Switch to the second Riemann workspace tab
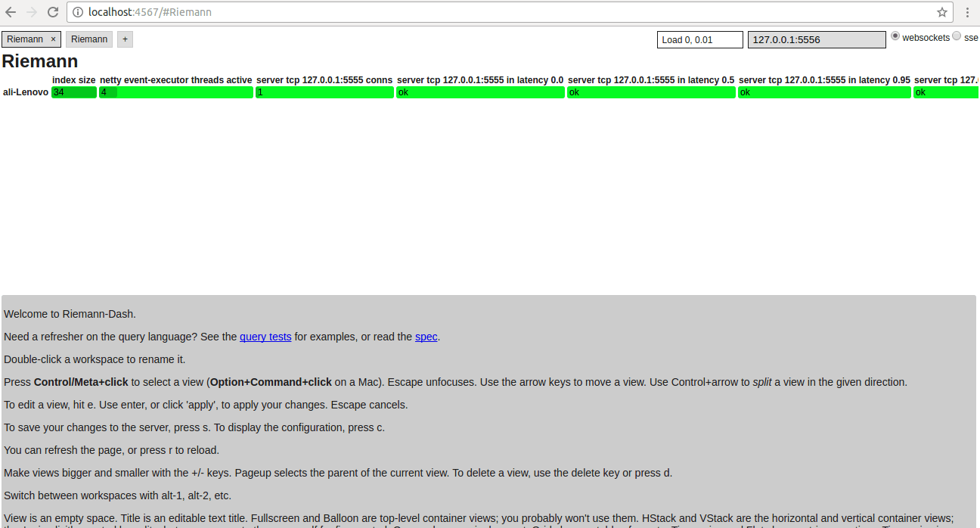Screen dimensions: 980x528 click(x=89, y=39)
